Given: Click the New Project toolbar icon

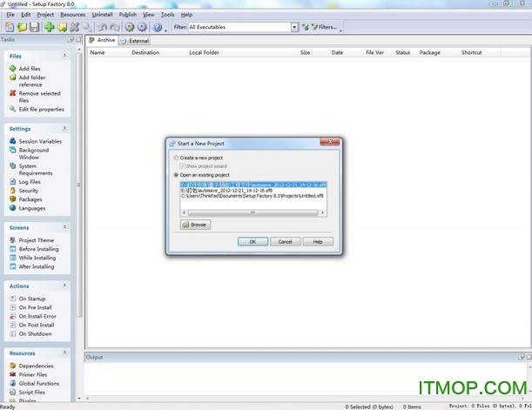Looking at the screenshot, I should pyautogui.click(x=10, y=27).
